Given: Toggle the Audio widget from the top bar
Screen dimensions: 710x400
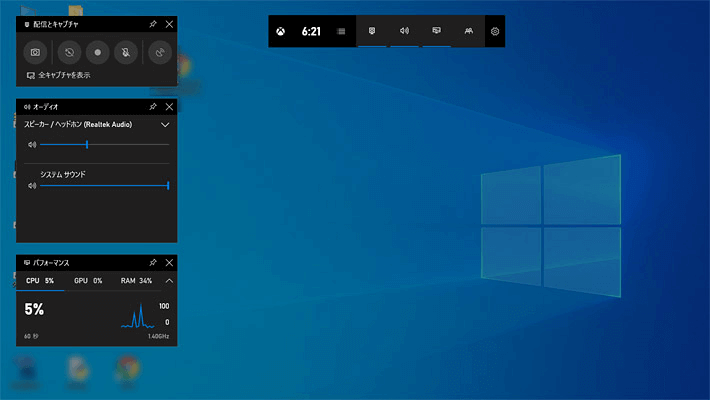Looking at the screenshot, I should 404,31.
